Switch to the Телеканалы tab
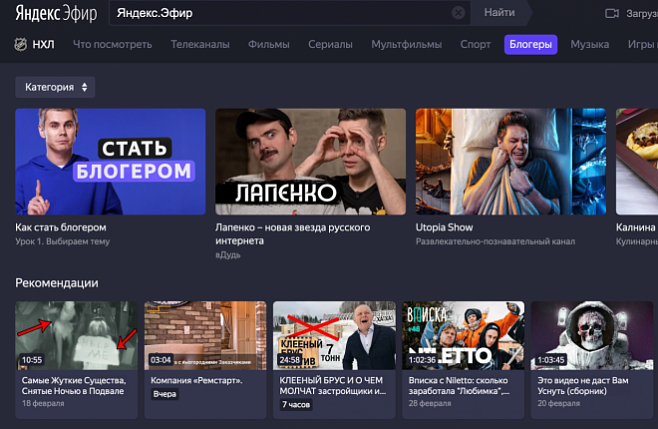Viewport: 658px width, 429px height. (200, 45)
